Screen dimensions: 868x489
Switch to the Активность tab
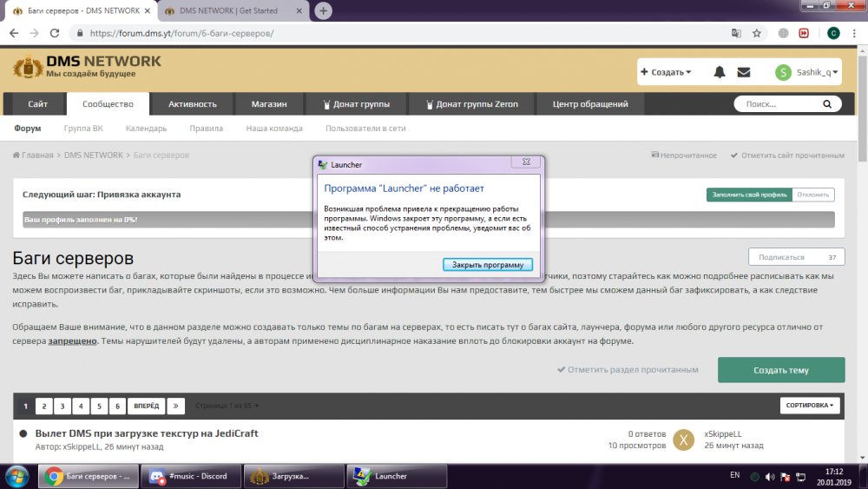pyautogui.click(x=192, y=104)
